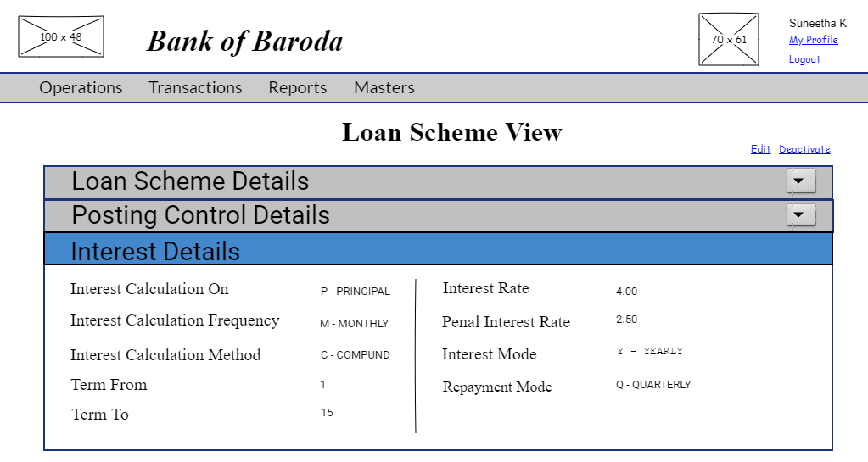Open the Reports menu

pos(298,87)
